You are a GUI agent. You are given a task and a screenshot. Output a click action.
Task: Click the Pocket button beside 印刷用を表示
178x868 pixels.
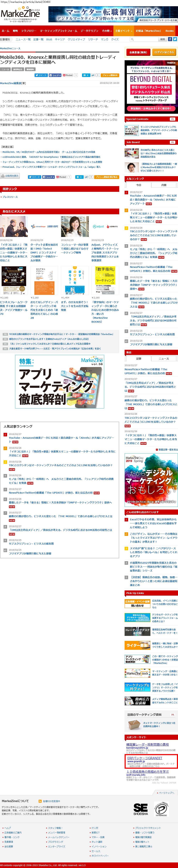(61, 177)
